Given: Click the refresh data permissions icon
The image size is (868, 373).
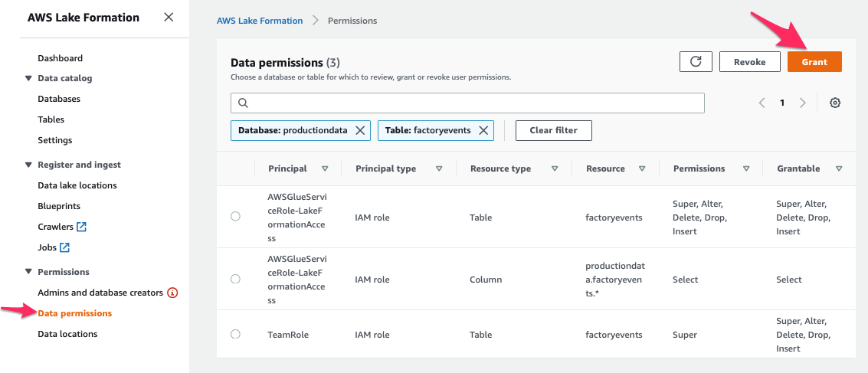Looking at the screenshot, I should [x=696, y=62].
